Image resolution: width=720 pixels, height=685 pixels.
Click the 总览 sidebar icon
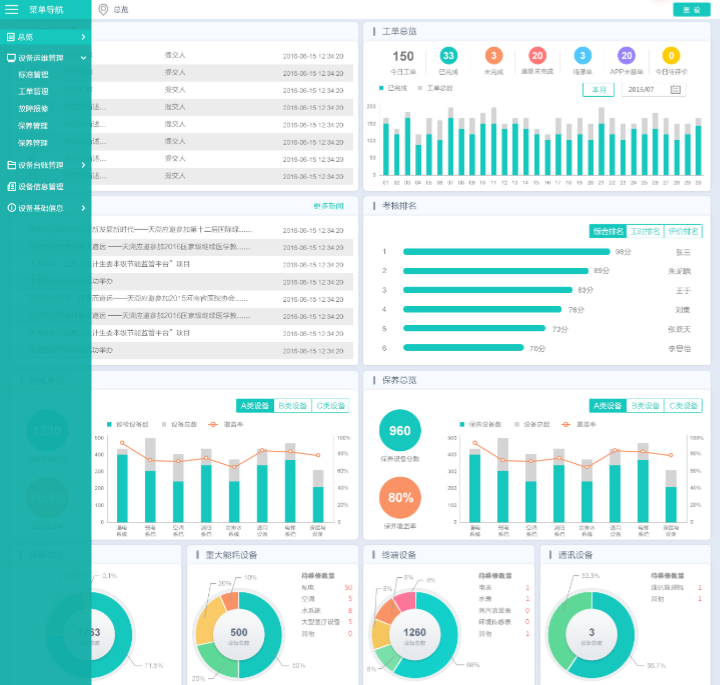pos(10,37)
